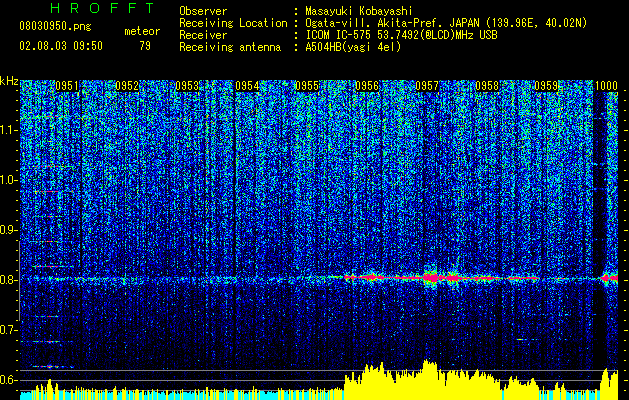Click the observer name Masayuki Kobayashi
Screen dimensions: 629x400
click(359, 11)
